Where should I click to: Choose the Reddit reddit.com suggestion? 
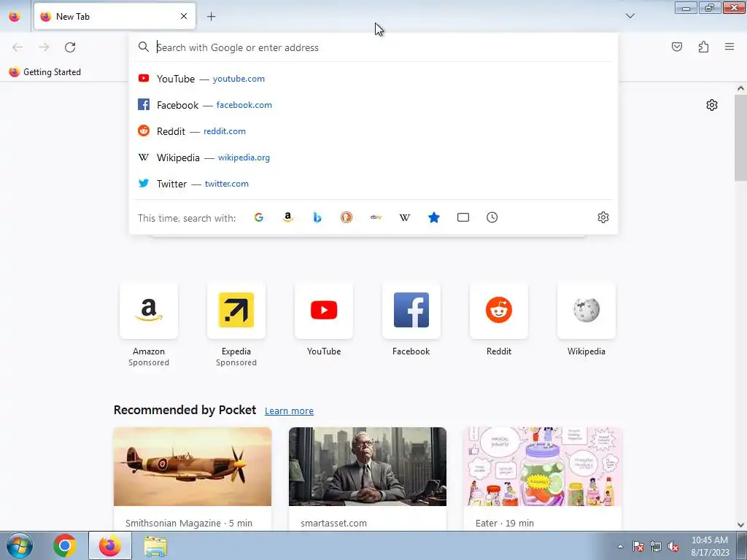point(373,131)
